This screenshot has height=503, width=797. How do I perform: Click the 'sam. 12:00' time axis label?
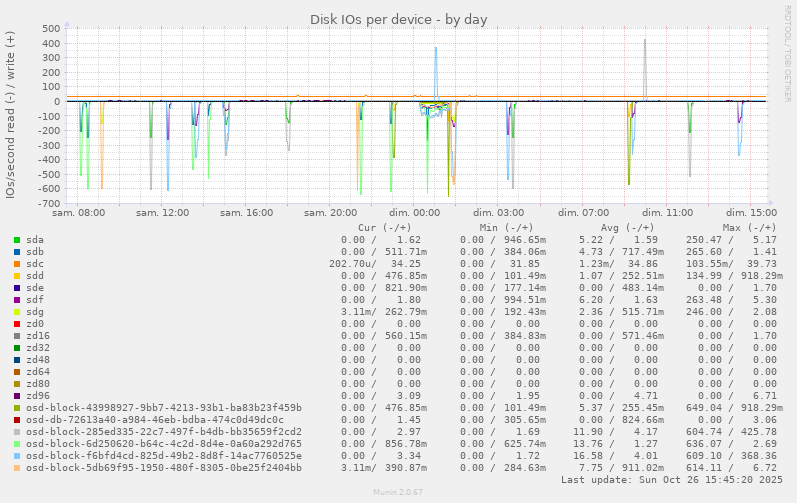162,213
